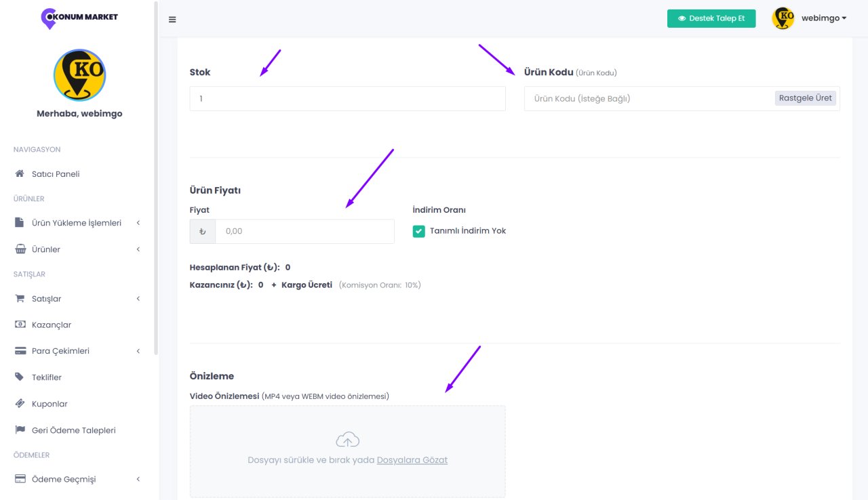The image size is (868, 500).
Task: Click Komisyon Oranı: 10% text
Action: 380,285
